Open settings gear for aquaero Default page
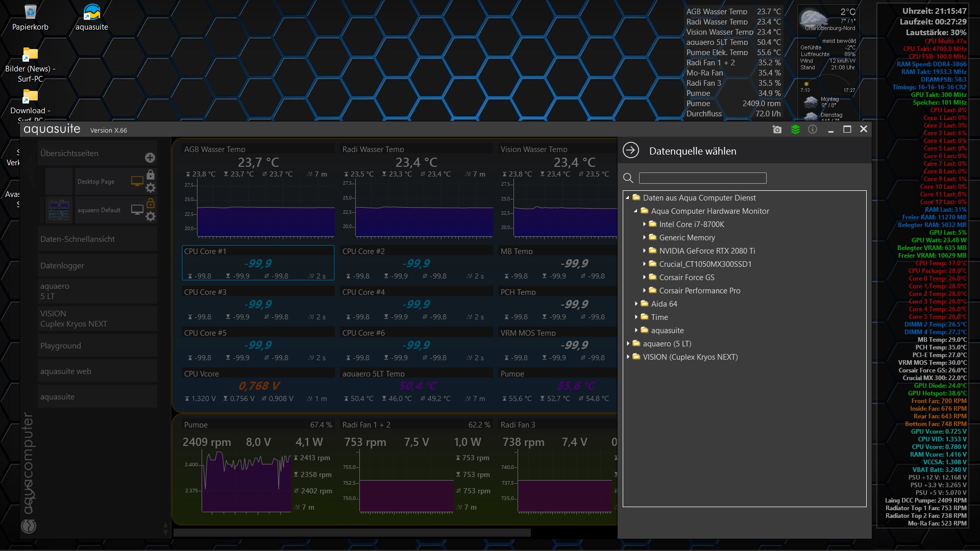Screen dimensions: 980x551 tap(151, 216)
